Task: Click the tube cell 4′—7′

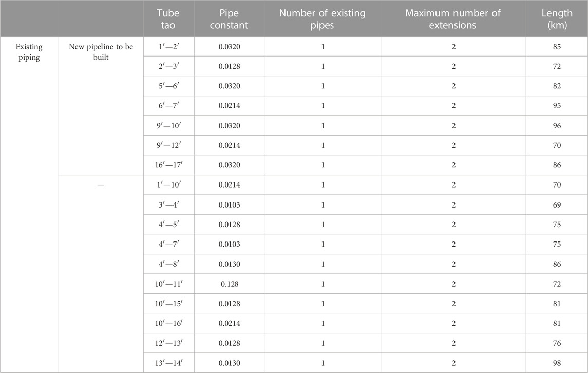Action: (x=169, y=244)
